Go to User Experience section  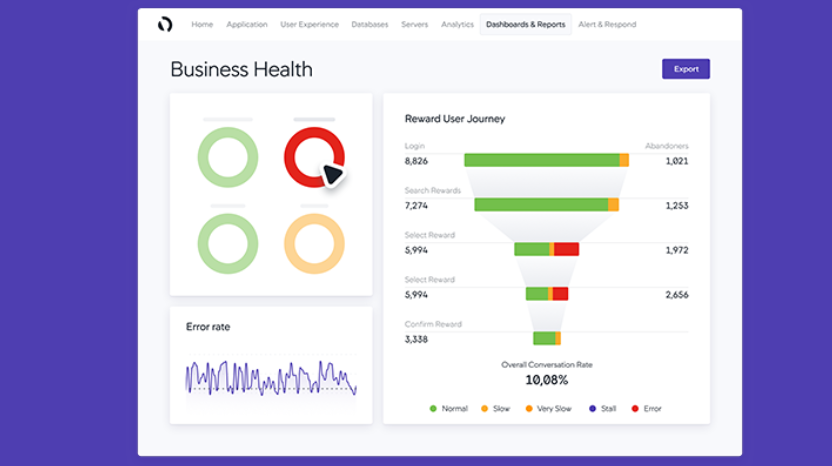coord(309,24)
